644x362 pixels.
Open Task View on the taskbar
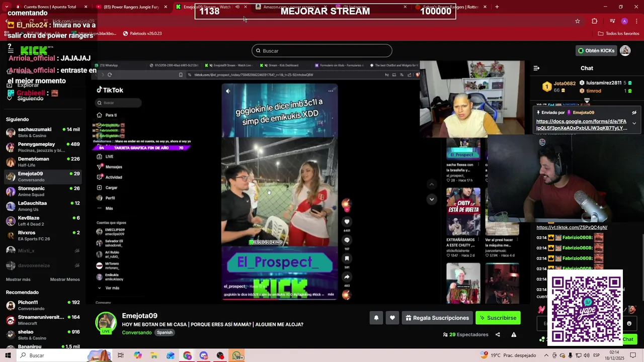click(x=121, y=355)
